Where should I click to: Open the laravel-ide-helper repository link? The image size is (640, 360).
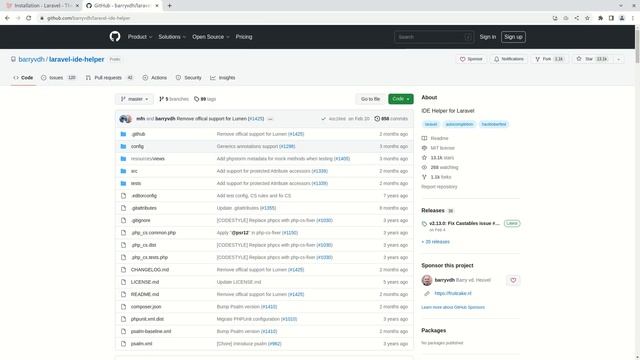pyautogui.click(x=76, y=59)
